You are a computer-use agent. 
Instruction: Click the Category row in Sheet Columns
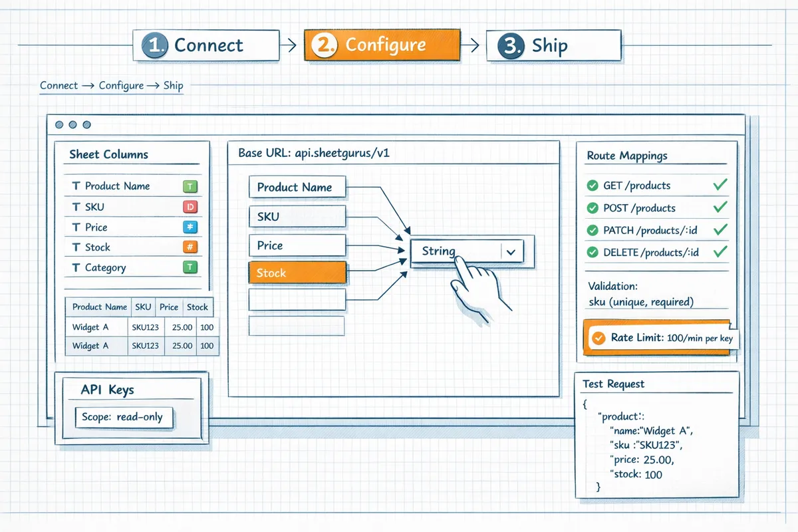point(134,268)
